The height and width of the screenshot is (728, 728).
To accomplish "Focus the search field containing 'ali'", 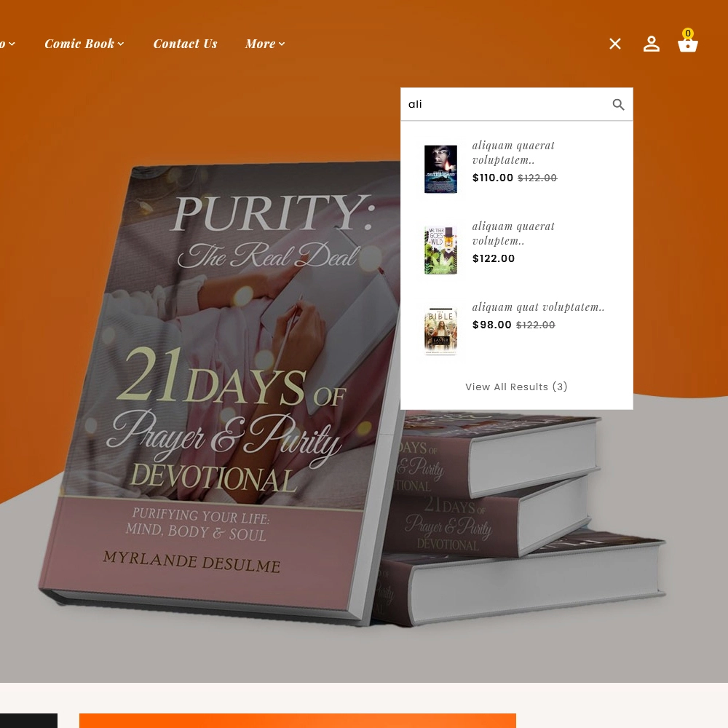I will [x=506, y=104].
